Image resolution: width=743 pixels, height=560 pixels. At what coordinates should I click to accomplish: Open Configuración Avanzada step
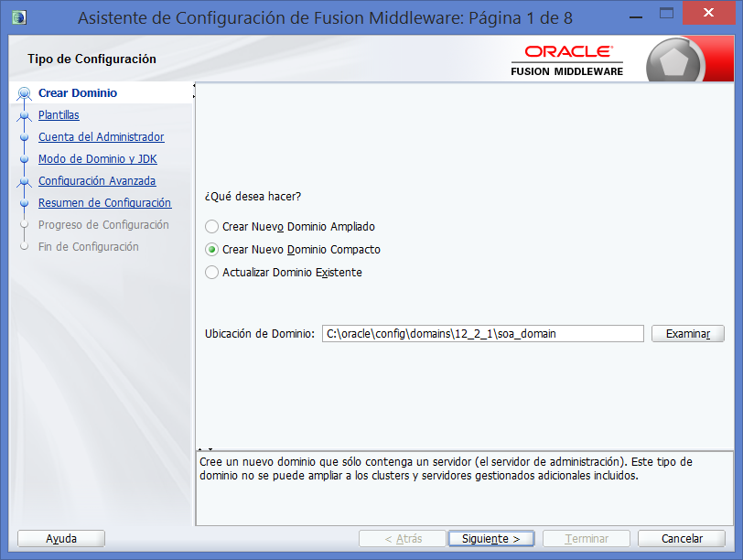click(97, 181)
